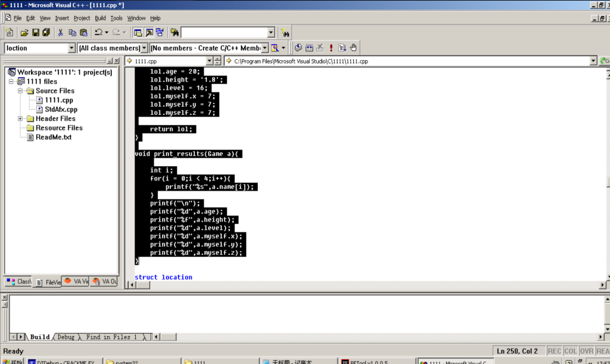Open ReadMe.txt from the workspace tree
Image resolution: width=610 pixels, height=364 pixels.
[53, 137]
